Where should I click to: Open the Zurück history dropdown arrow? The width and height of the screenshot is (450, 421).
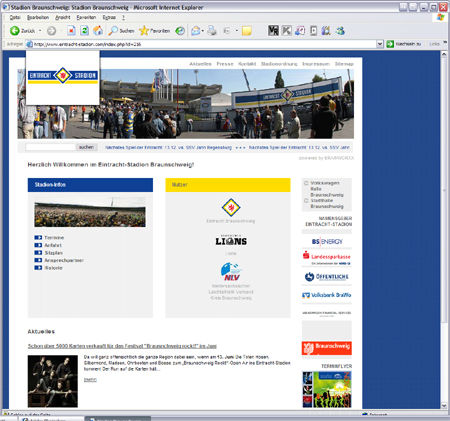pyautogui.click(x=40, y=31)
